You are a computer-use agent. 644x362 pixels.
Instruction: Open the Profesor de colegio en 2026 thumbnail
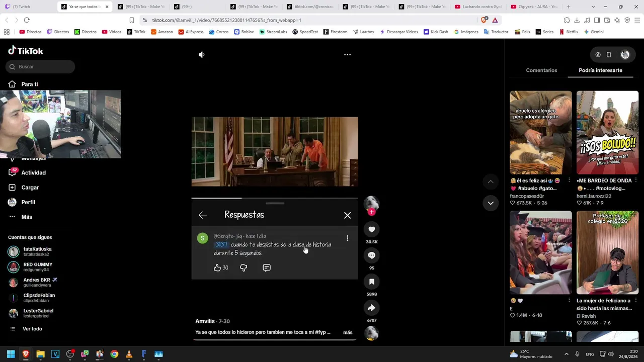(607, 253)
